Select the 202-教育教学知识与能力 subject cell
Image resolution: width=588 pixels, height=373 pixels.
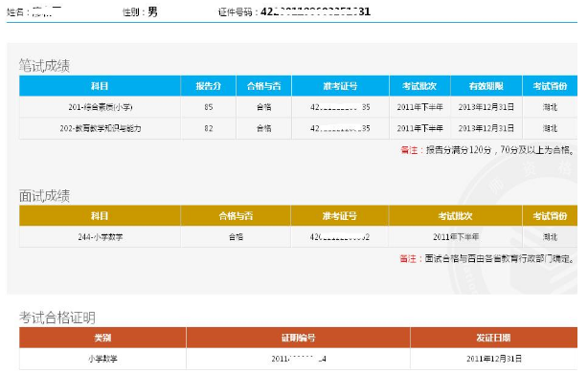[x=101, y=128]
